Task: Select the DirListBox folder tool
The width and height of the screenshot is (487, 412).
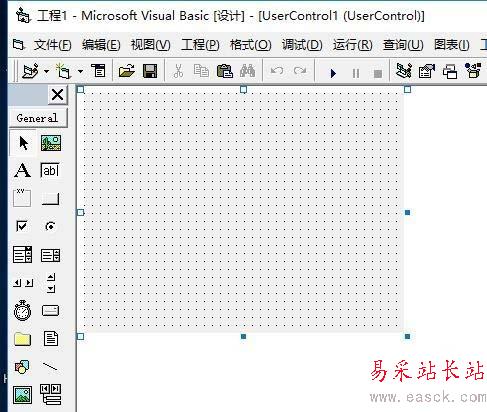Action: (22, 339)
